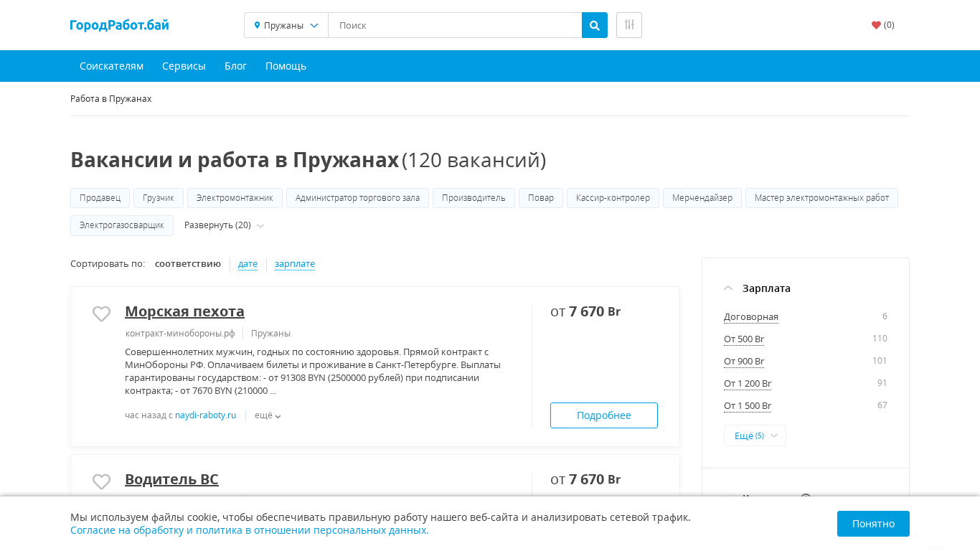Click Подробнее for Морская пехота

[604, 415]
